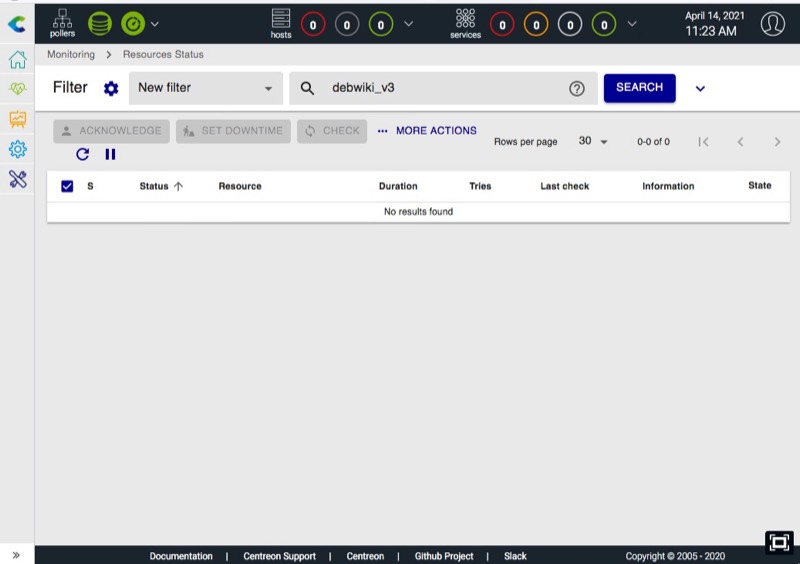
Task: Open the New filter dropdown
Action: 205,88
